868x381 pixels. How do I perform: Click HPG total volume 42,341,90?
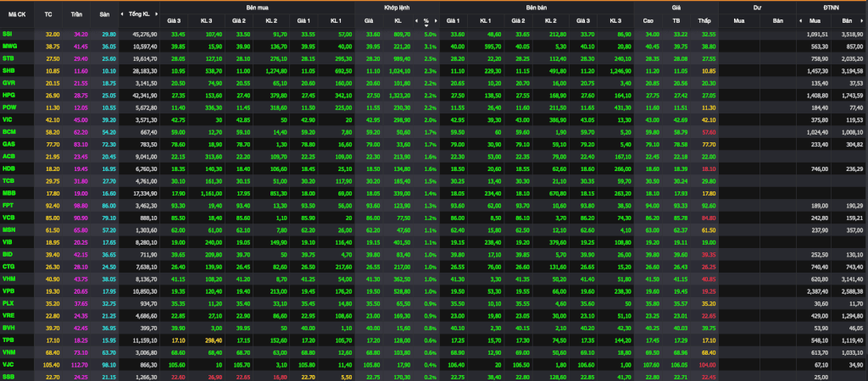146,93
